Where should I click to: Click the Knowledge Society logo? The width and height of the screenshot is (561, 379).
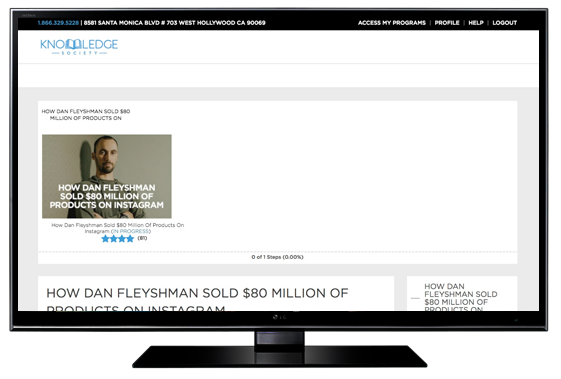tap(79, 47)
